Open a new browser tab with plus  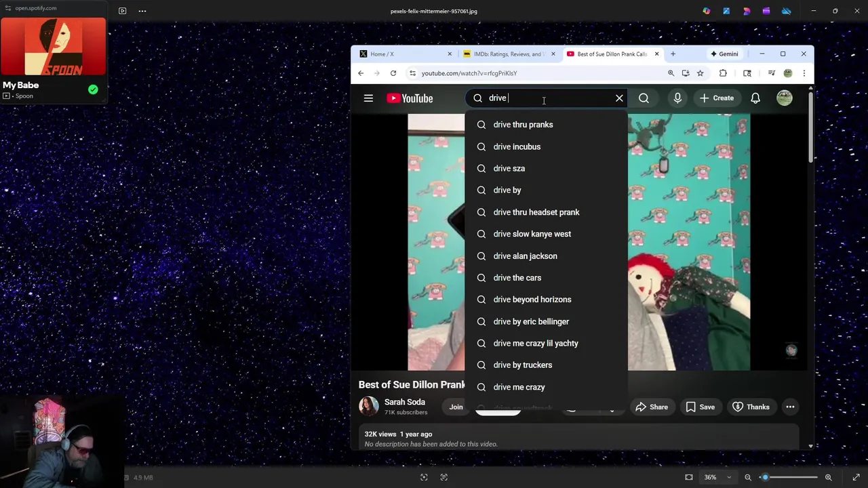click(x=673, y=54)
